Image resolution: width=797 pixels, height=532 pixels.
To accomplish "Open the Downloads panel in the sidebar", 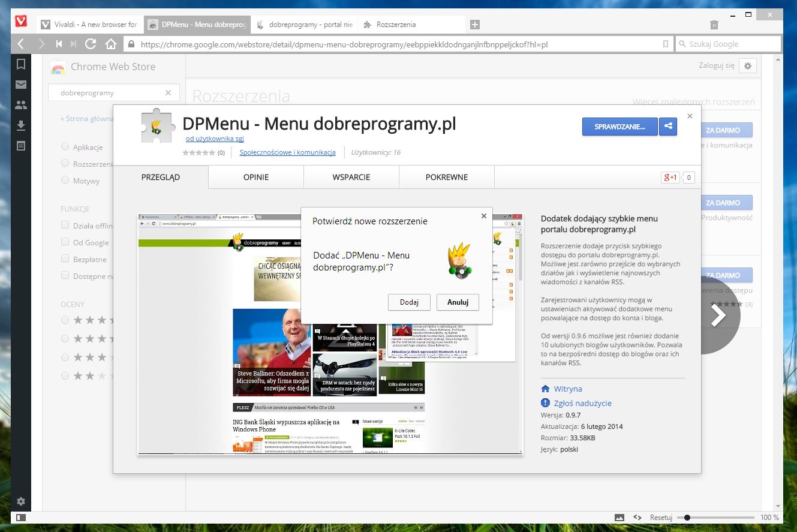I will [21, 125].
